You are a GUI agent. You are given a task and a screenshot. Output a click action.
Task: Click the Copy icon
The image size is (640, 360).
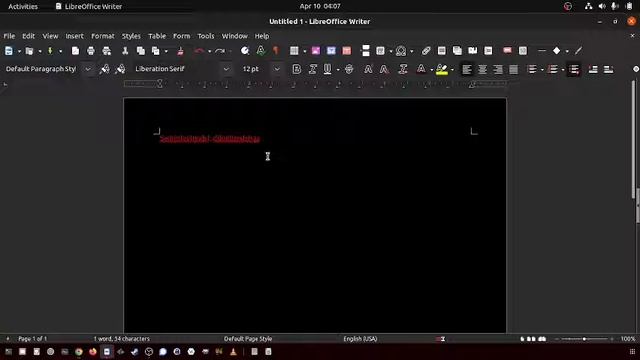click(140, 51)
